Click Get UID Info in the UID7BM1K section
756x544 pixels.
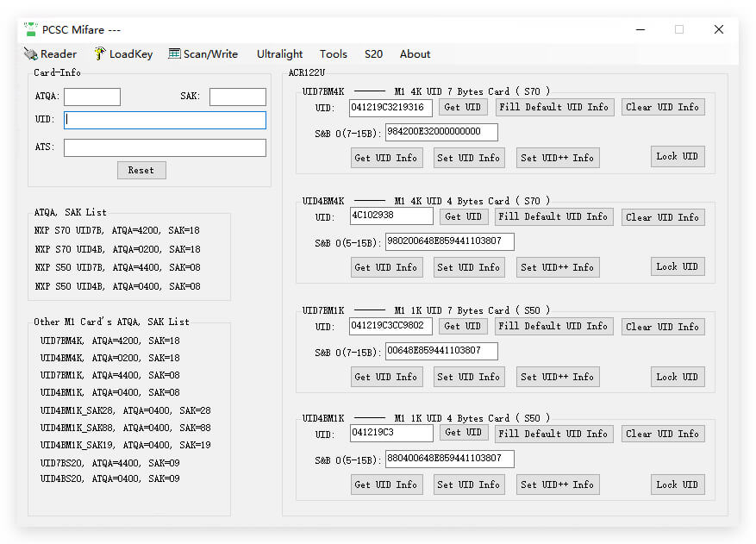(385, 377)
